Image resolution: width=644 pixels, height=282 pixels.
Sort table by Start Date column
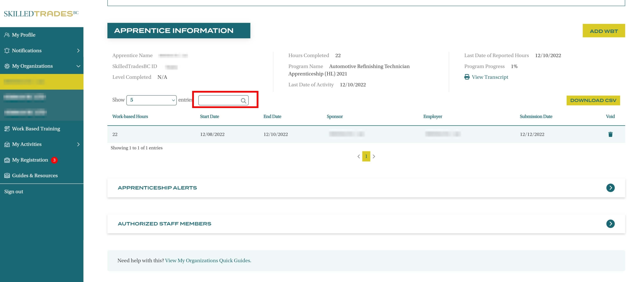pyautogui.click(x=209, y=116)
